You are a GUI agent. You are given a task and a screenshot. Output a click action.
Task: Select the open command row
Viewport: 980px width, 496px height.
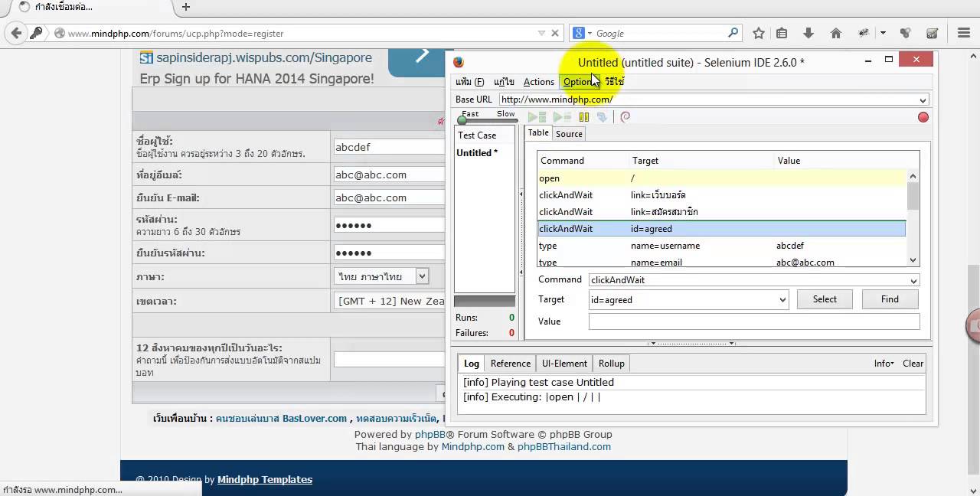pos(721,178)
